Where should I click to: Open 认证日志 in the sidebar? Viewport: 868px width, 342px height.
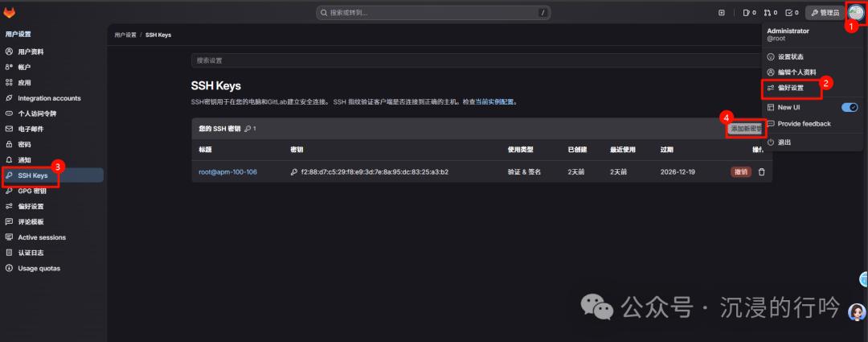[x=52, y=253]
